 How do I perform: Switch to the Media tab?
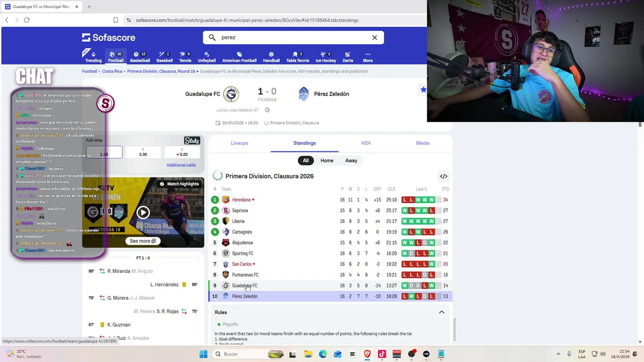[x=423, y=143]
